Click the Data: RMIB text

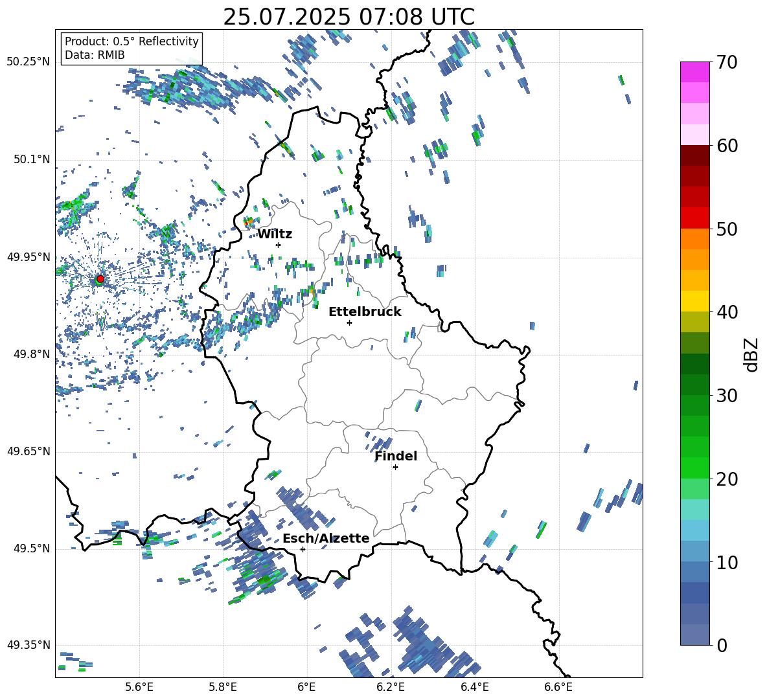point(95,55)
